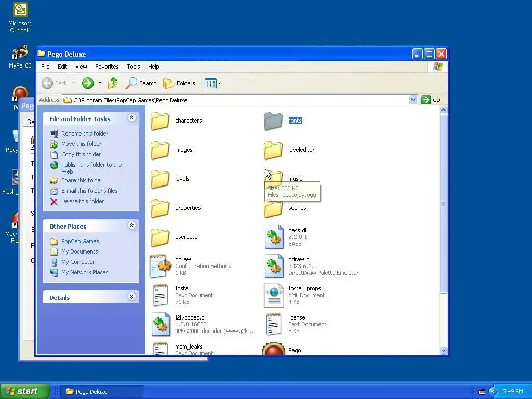Image resolution: width=532 pixels, height=399 pixels.
Task: Click the scroll down arrow
Action: click(x=443, y=351)
